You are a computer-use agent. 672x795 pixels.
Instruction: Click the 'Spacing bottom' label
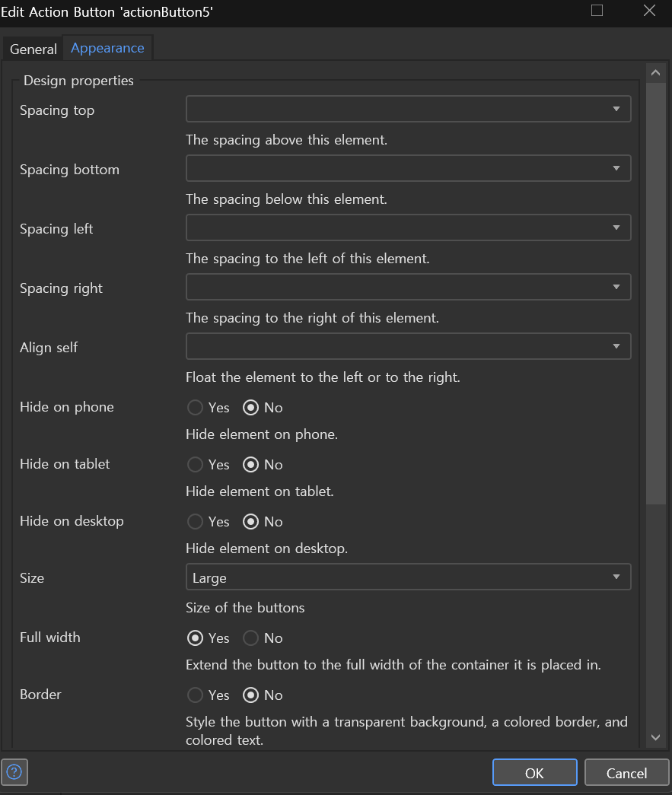[69, 170]
